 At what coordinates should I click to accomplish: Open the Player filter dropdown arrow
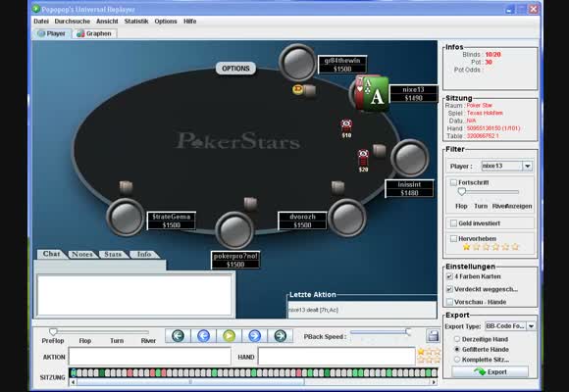point(527,166)
